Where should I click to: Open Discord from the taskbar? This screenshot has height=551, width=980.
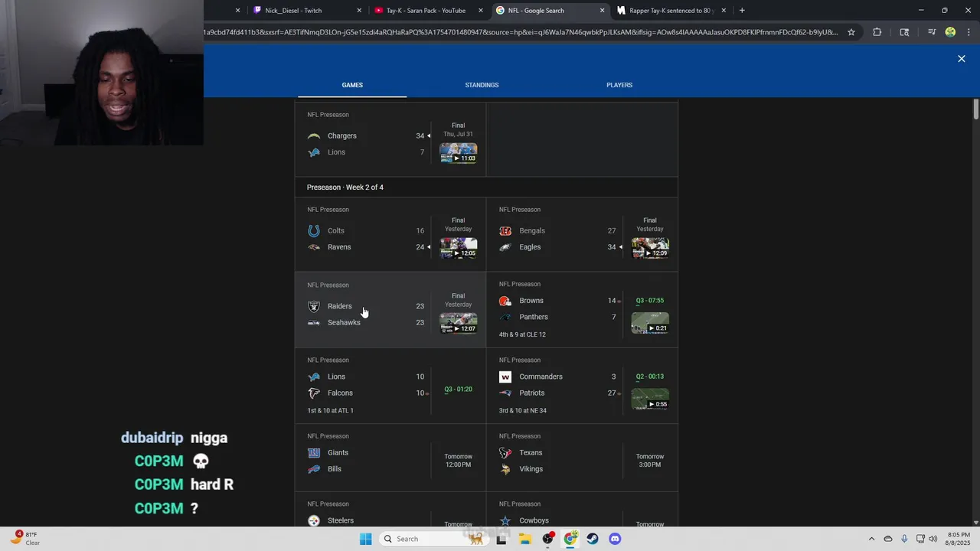coord(615,539)
